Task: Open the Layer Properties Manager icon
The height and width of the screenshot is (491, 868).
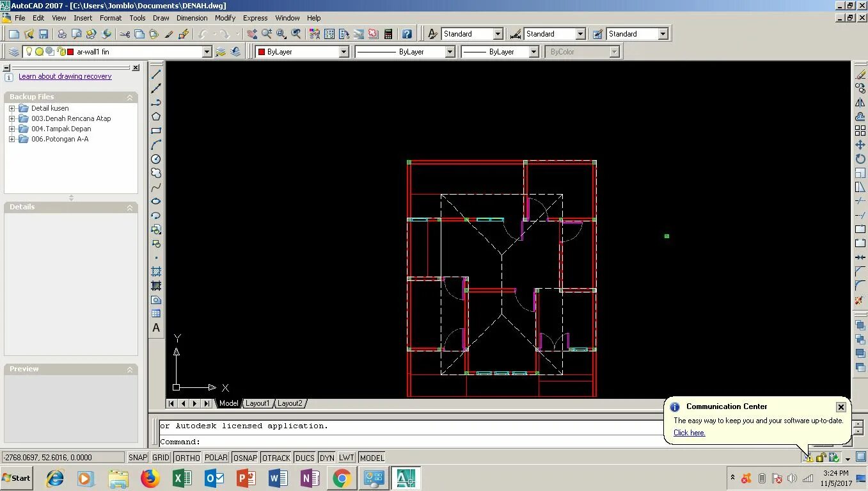Action: click(14, 52)
